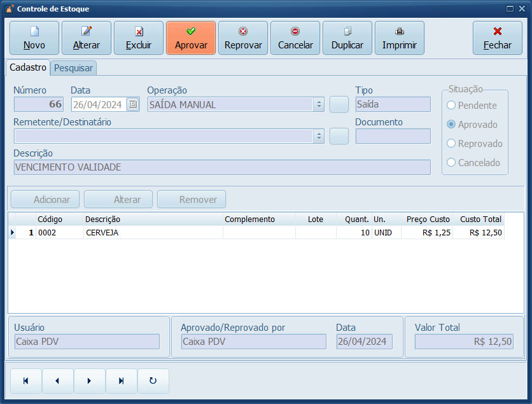This screenshot has height=404, width=532.
Task: Select the Cancelado radio option
Action: (452, 163)
